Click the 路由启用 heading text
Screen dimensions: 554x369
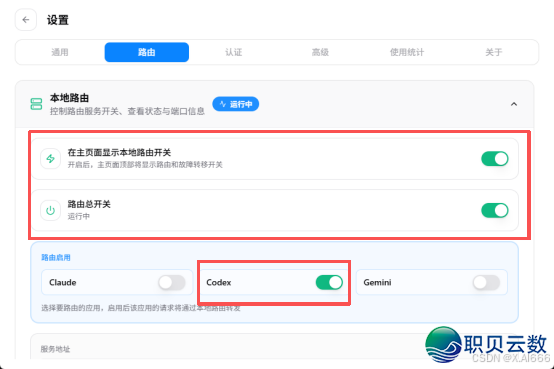point(56,258)
